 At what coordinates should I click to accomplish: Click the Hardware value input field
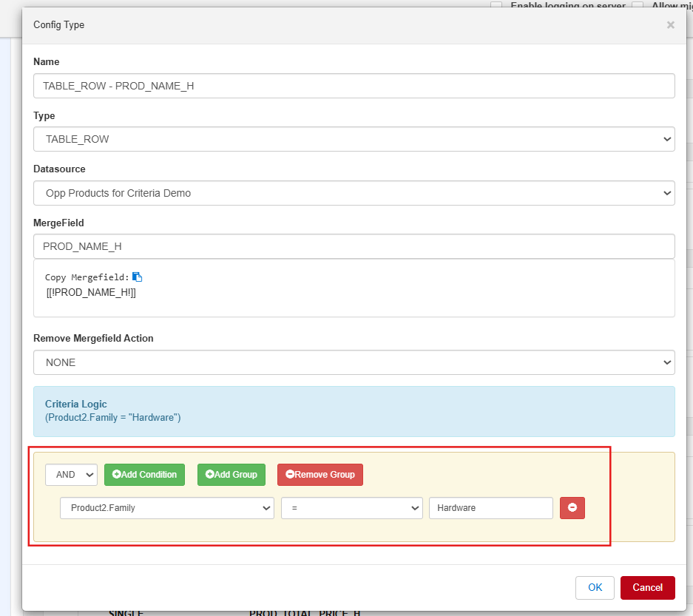click(490, 508)
